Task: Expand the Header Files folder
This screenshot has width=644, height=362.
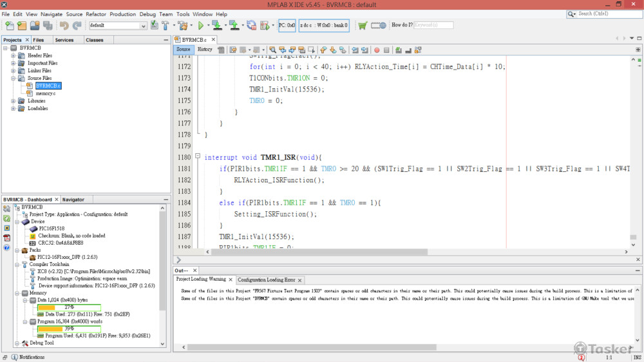Action: point(14,55)
